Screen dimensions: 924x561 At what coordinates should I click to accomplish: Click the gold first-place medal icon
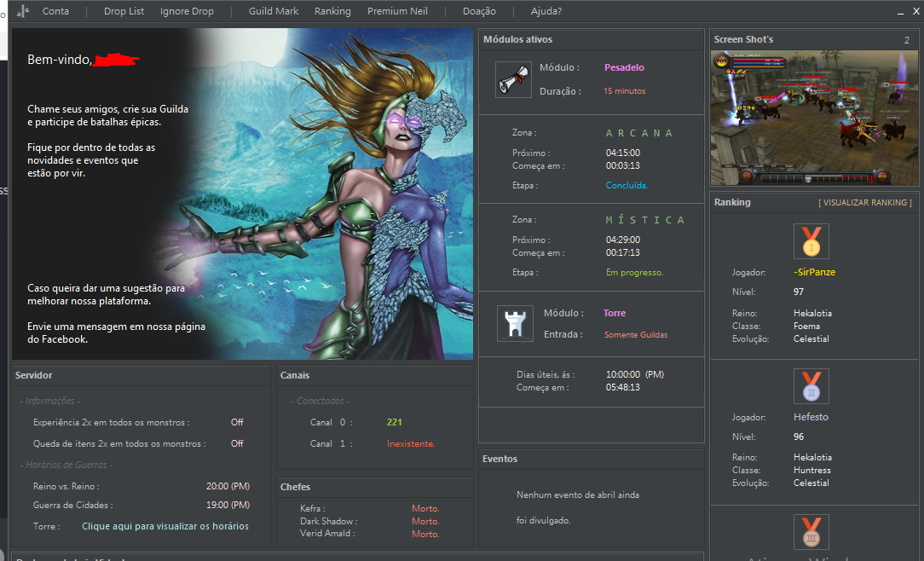pyautogui.click(x=811, y=241)
